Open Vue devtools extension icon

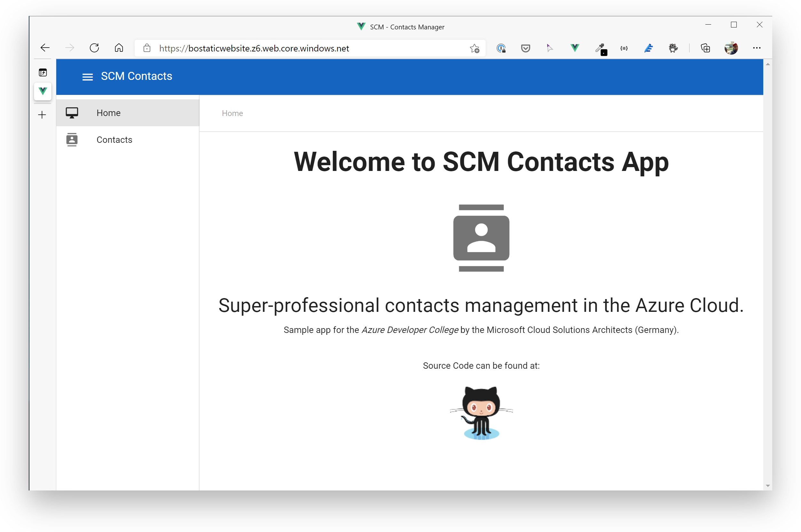pos(575,48)
